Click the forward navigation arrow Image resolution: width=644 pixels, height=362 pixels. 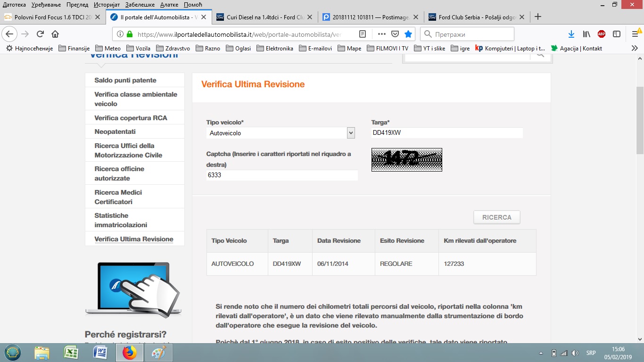point(25,34)
